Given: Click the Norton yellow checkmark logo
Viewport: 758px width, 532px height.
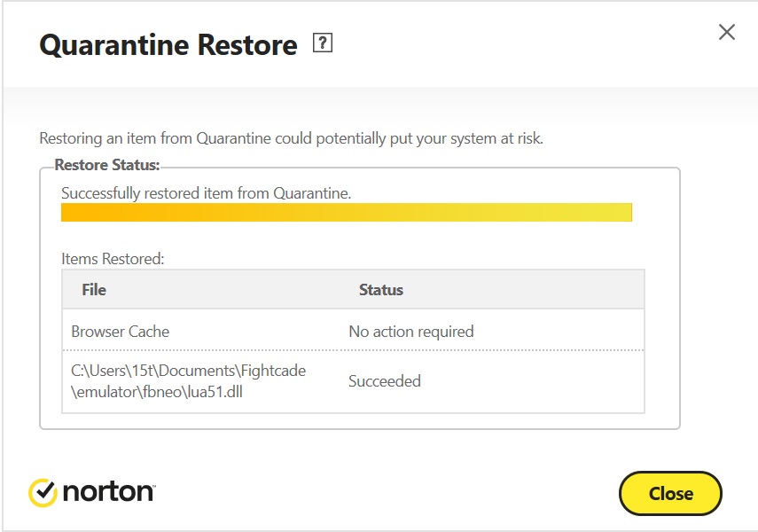Looking at the screenshot, I should [x=43, y=492].
